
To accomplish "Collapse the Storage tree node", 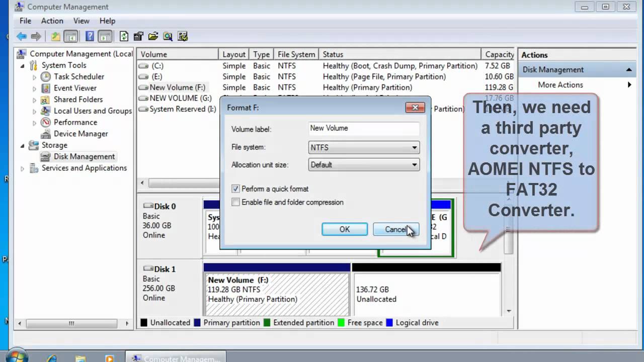I will [x=22, y=145].
